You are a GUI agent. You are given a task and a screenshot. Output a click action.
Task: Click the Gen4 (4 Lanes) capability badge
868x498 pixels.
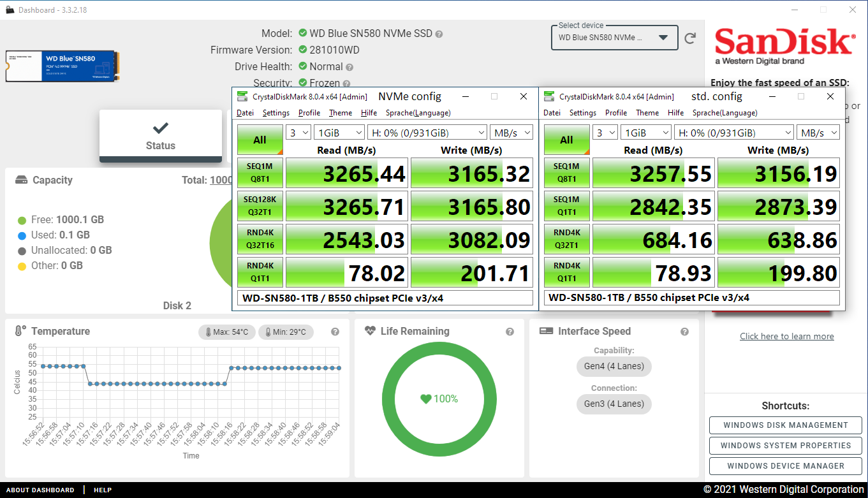pyautogui.click(x=614, y=366)
